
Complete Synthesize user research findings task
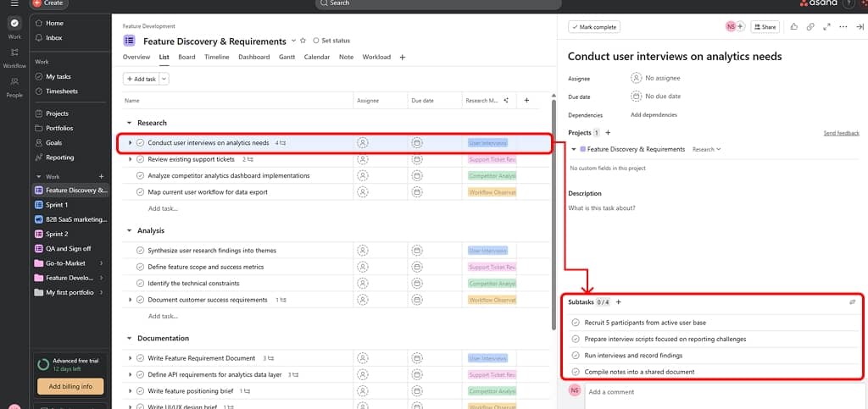[x=140, y=251]
